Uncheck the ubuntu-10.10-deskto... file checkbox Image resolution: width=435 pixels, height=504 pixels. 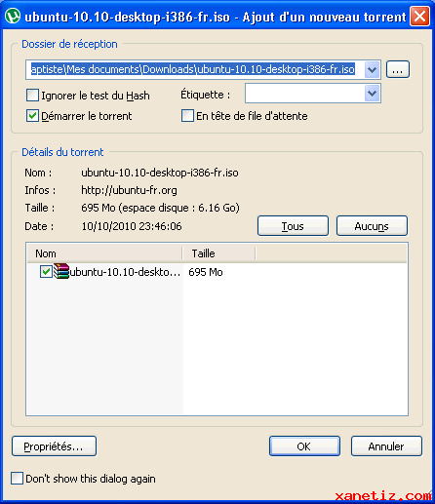click(46, 272)
